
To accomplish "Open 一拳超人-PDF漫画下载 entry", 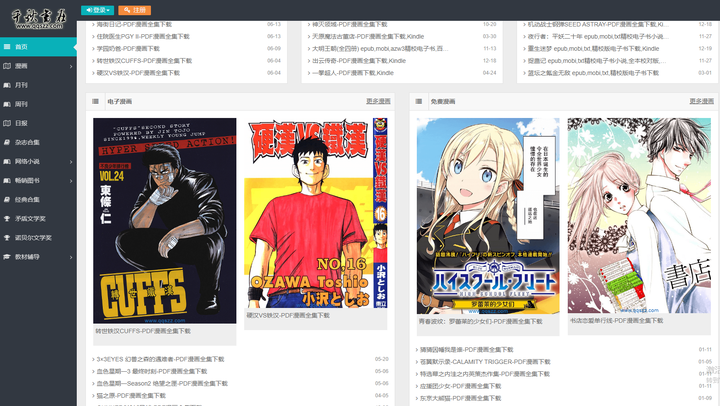I will click(x=353, y=73).
